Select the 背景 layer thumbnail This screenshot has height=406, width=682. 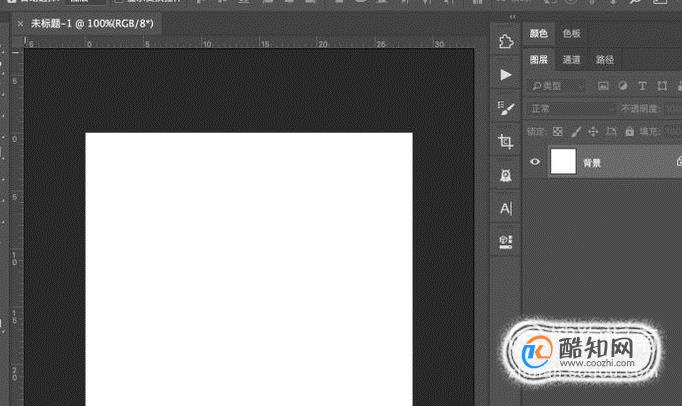coord(563,161)
